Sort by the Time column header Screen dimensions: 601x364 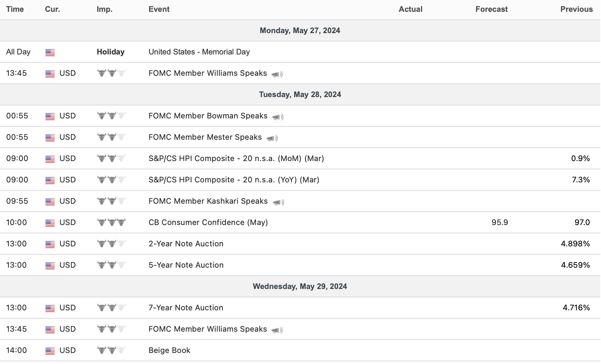click(15, 9)
